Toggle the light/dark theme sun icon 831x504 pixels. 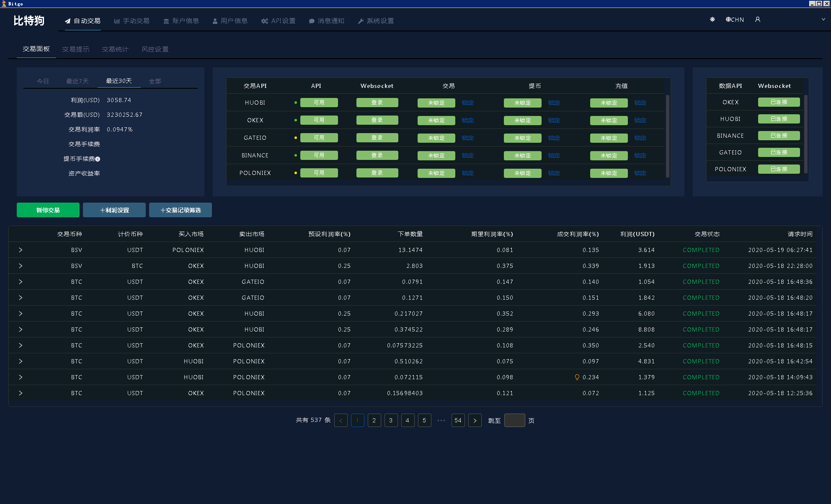coord(712,19)
